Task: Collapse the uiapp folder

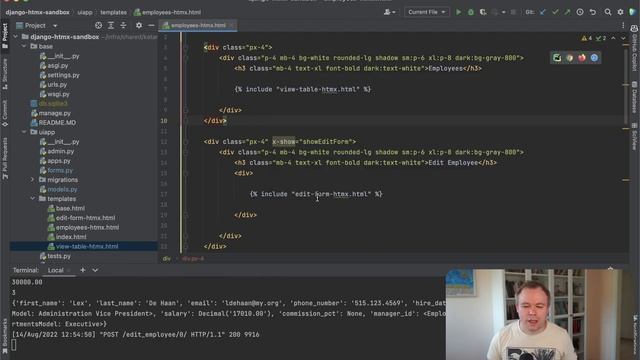Action: [x=24, y=132]
